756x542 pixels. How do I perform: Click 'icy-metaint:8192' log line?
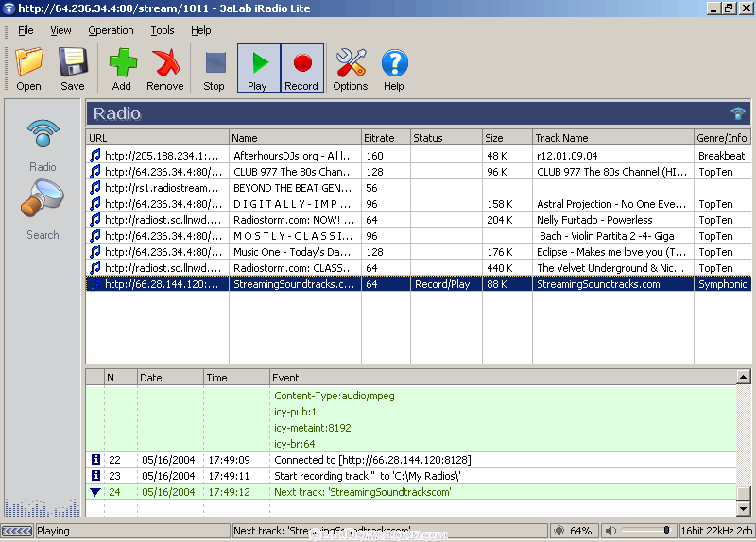(x=313, y=428)
